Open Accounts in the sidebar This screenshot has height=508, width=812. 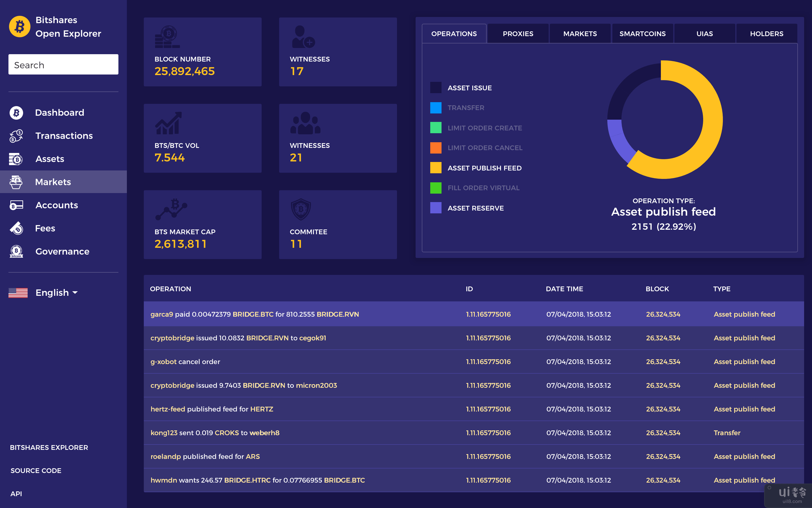point(57,205)
